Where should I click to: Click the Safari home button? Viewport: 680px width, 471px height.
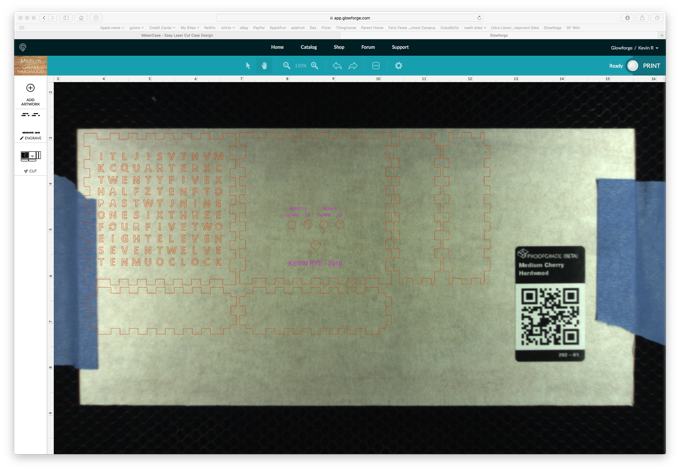81,18
